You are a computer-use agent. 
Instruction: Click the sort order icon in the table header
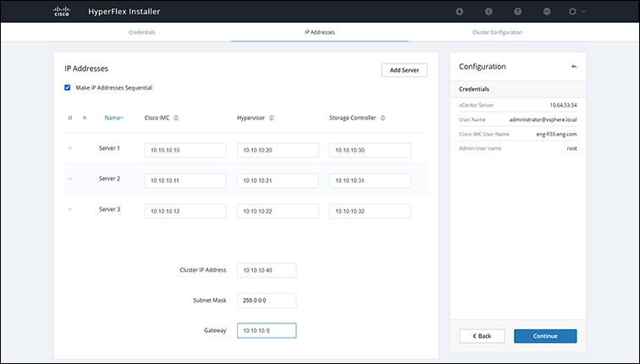point(70,118)
